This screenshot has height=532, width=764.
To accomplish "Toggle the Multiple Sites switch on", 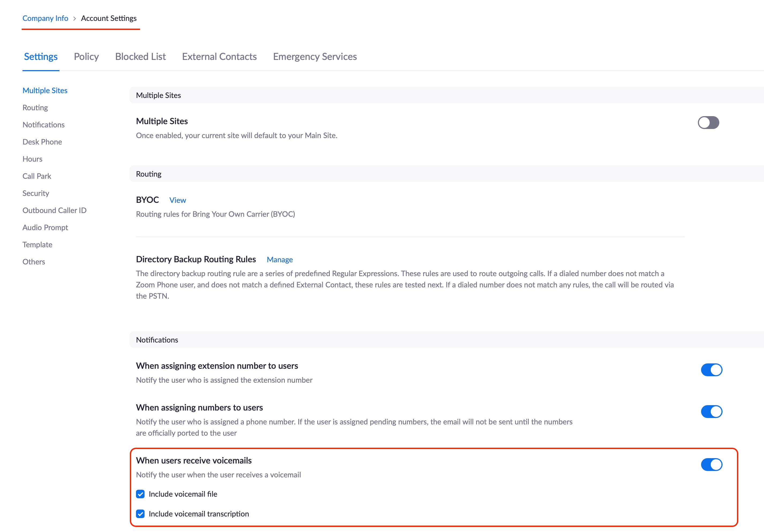I will [708, 123].
